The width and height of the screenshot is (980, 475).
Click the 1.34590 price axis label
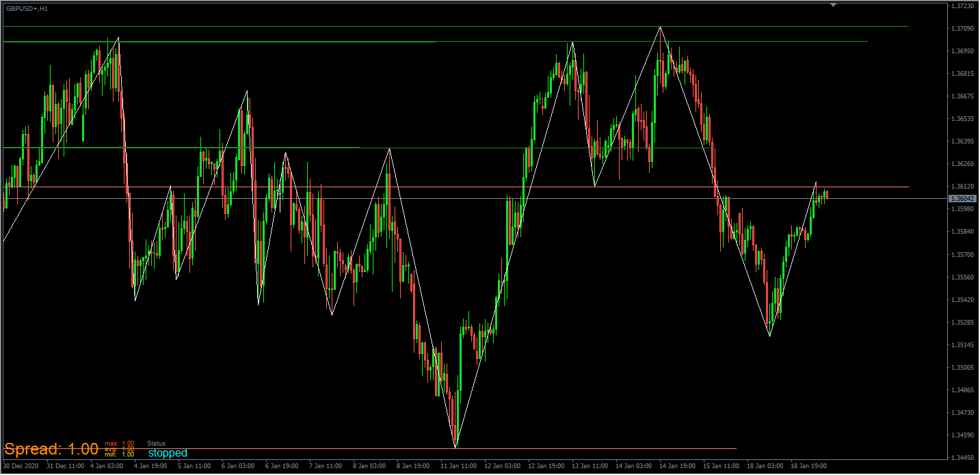pyautogui.click(x=962, y=435)
